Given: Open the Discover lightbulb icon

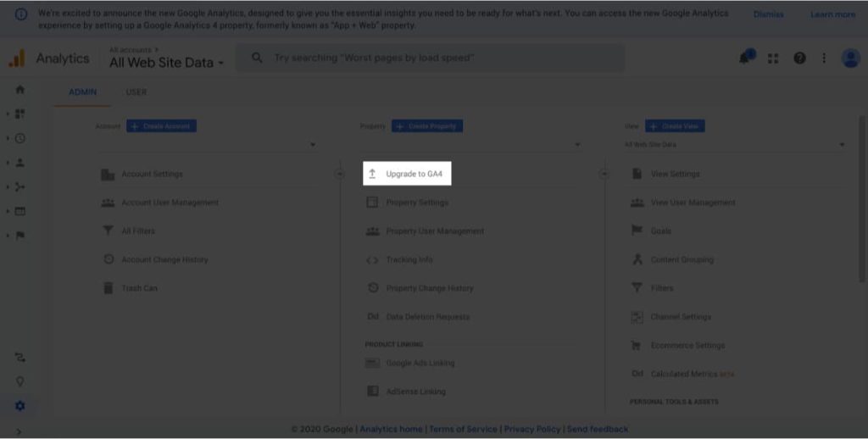Looking at the screenshot, I should pos(20,381).
